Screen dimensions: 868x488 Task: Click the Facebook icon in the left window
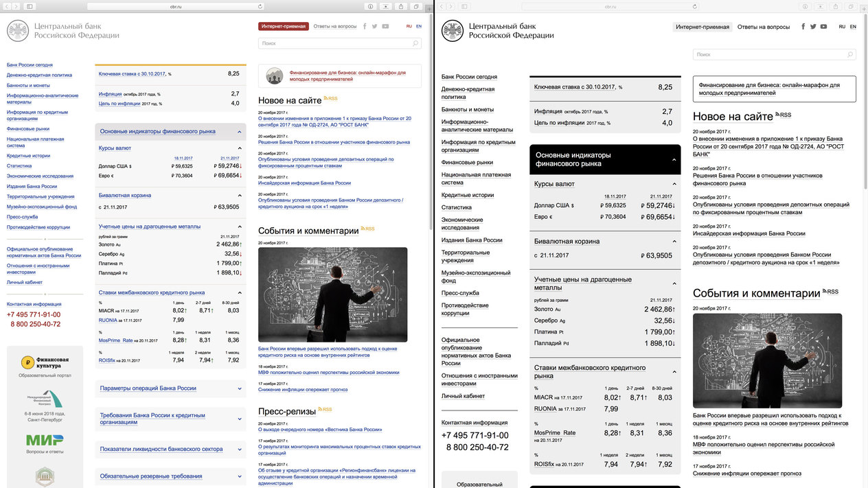pos(365,26)
